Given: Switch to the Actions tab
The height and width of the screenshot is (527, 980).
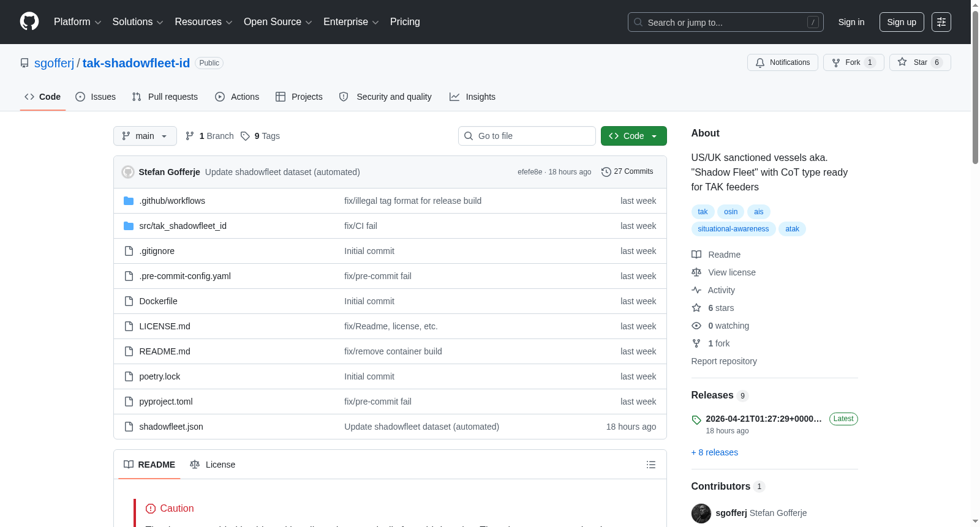Looking at the screenshot, I should [237, 97].
